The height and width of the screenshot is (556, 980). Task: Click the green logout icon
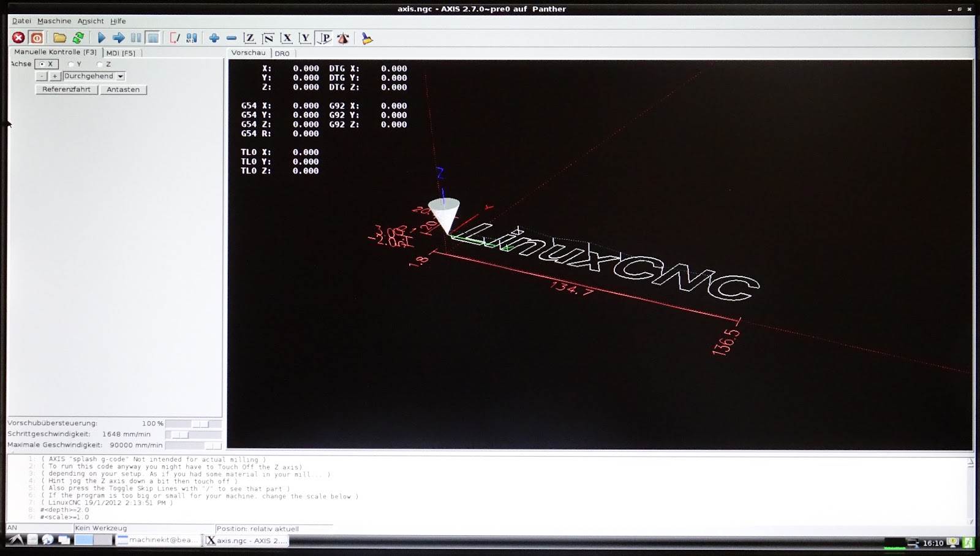968,543
